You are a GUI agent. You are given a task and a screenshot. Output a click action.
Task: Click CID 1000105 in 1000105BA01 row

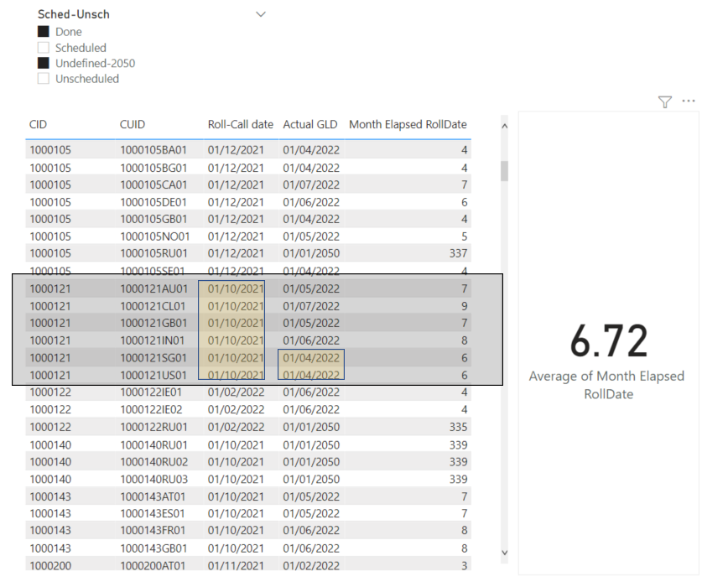[50, 150]
